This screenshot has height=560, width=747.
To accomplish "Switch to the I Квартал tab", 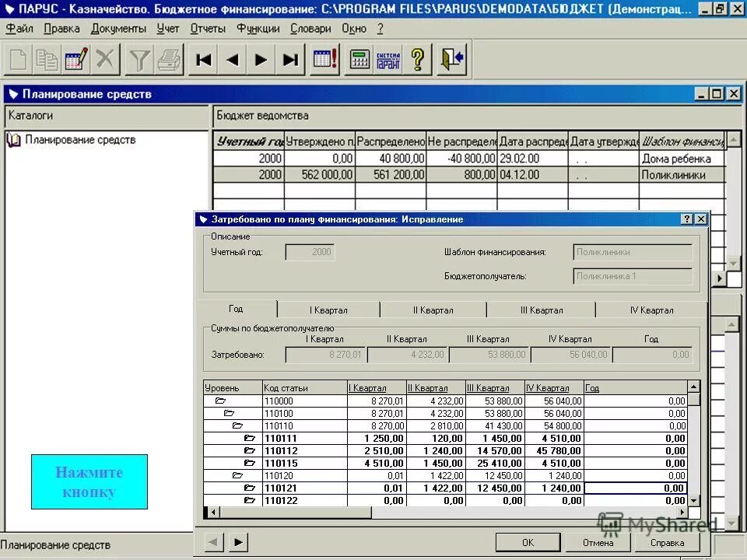I will (x=328, y=310).
